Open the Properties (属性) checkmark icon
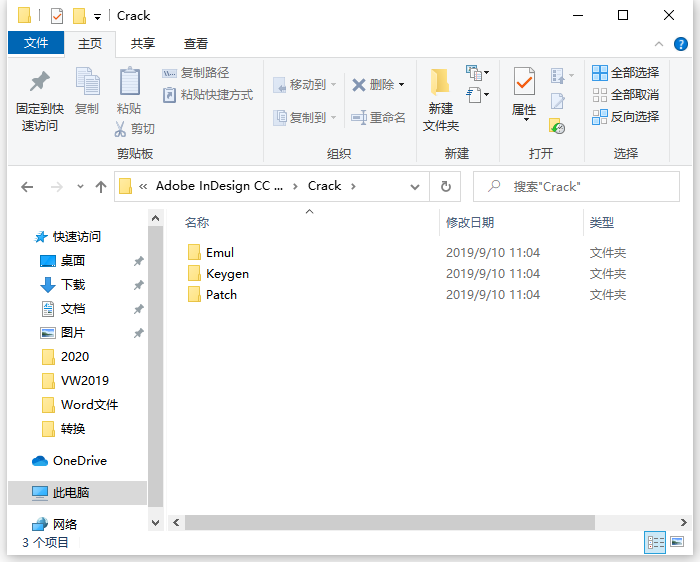The width and height of the screenshot is (700, 562). click(x=524, y=81)
